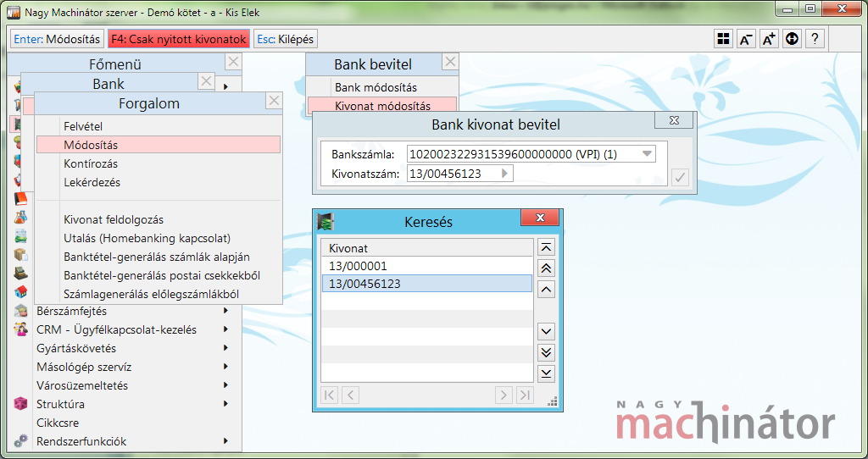The image size is (868, 459).
Task: Jump to last row in Keresés list
Action: (547, 373)
